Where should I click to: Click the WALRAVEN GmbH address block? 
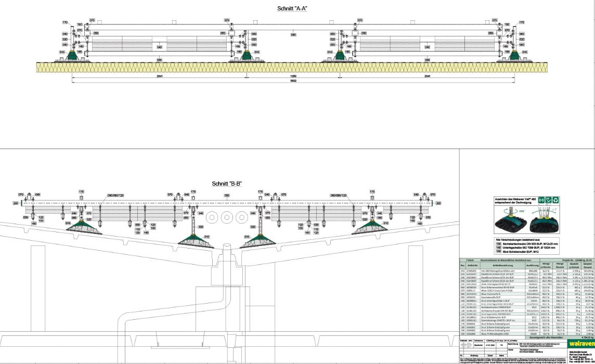tap(581, 356)
